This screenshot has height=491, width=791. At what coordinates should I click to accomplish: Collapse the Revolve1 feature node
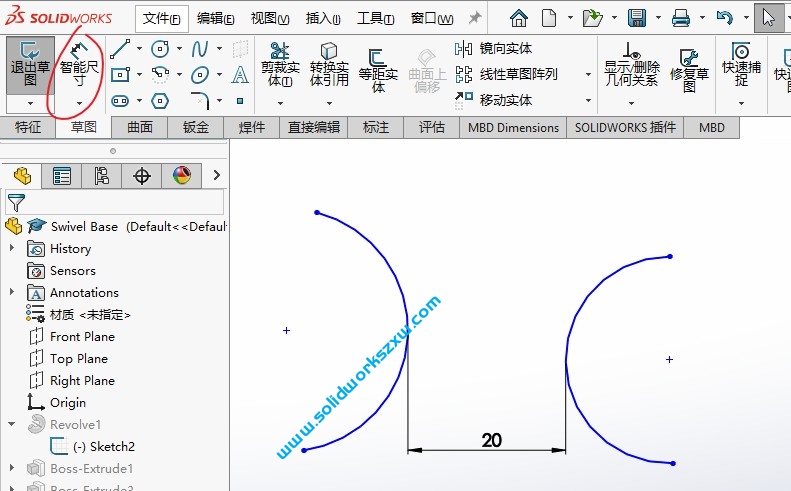click(x=12, y=425)
